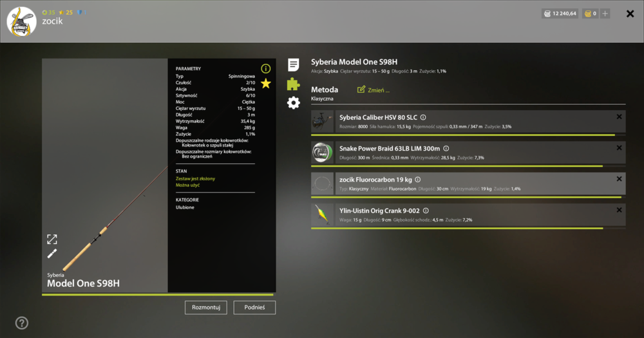Remove the Syberia Caliber HSV 80 SLC reel
Image resolution: width=644 pixels, height=338 pixels.
click(x=619, y=117)
